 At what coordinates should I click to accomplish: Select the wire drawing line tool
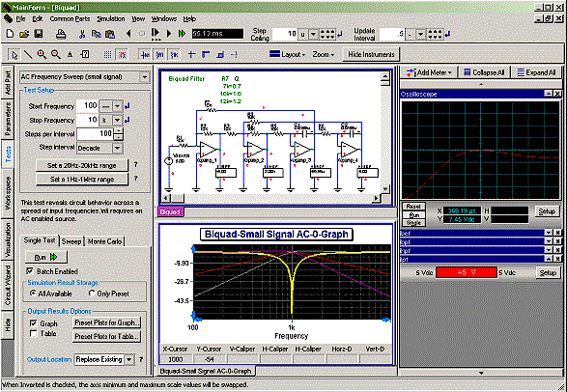28,55
